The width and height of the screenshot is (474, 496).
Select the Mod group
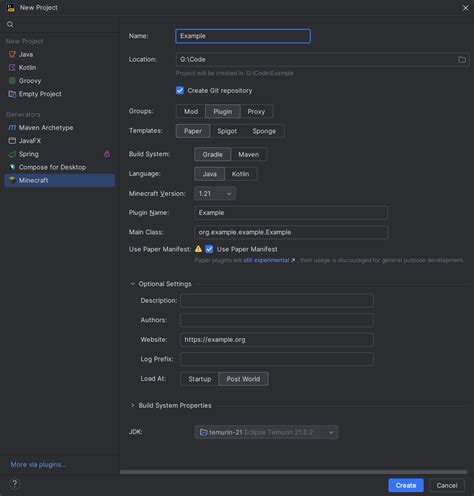pos(191,111)
